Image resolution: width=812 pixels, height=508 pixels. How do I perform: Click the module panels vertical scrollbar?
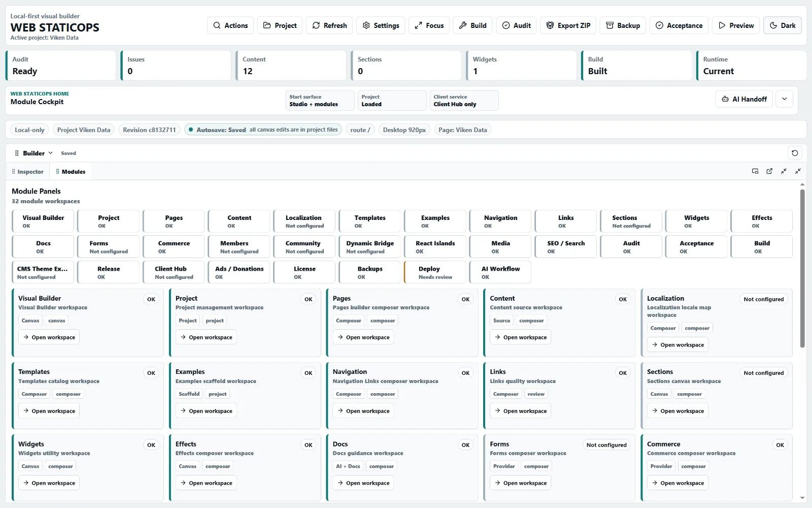tap(802, 268)
